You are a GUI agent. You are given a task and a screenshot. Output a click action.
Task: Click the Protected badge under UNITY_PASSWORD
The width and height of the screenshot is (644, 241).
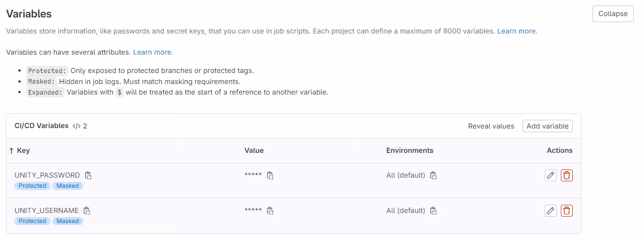(32, 186)
